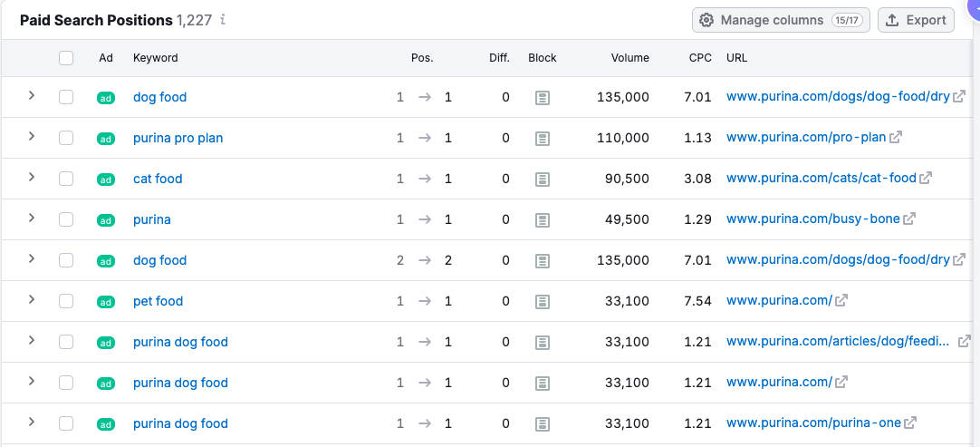Check the box for pet food row

(x=66, y=301)
